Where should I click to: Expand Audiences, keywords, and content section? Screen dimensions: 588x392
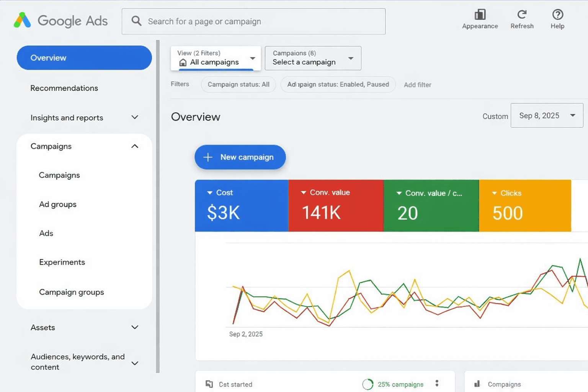[134, 363]
